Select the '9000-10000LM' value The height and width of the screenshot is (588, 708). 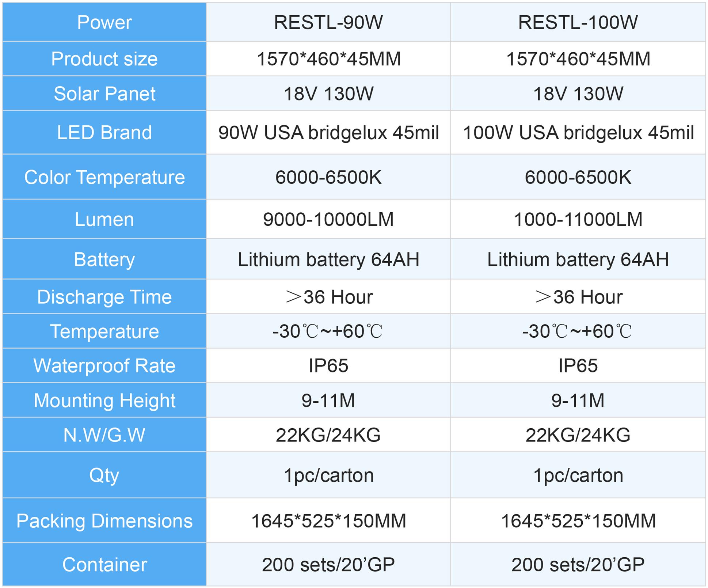point(328,219)
